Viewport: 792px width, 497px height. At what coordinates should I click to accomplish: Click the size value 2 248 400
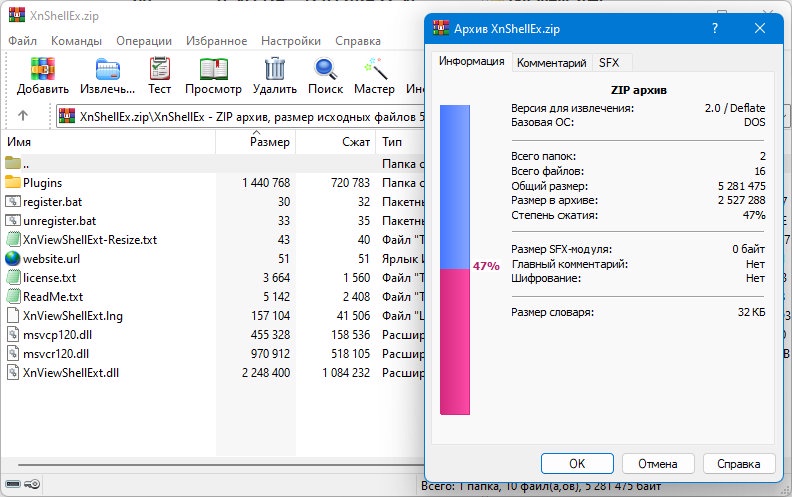pos(266,373)
